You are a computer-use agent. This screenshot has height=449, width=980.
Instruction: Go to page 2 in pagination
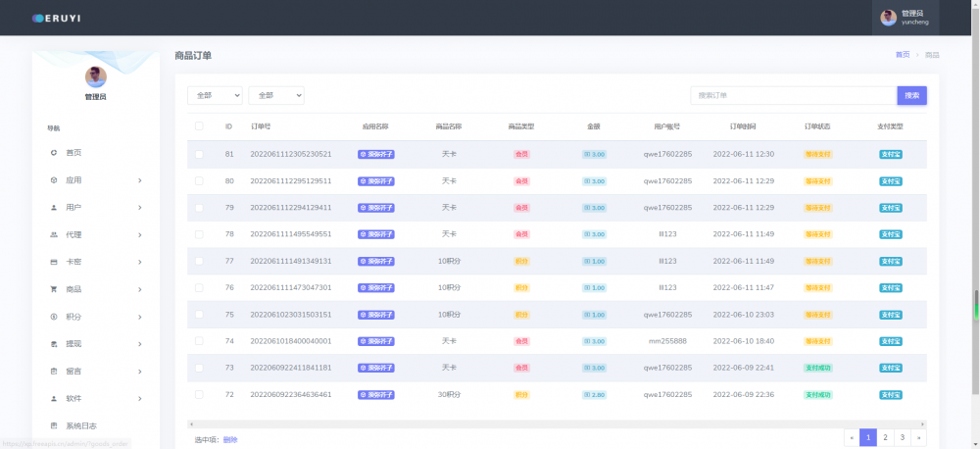885,438
